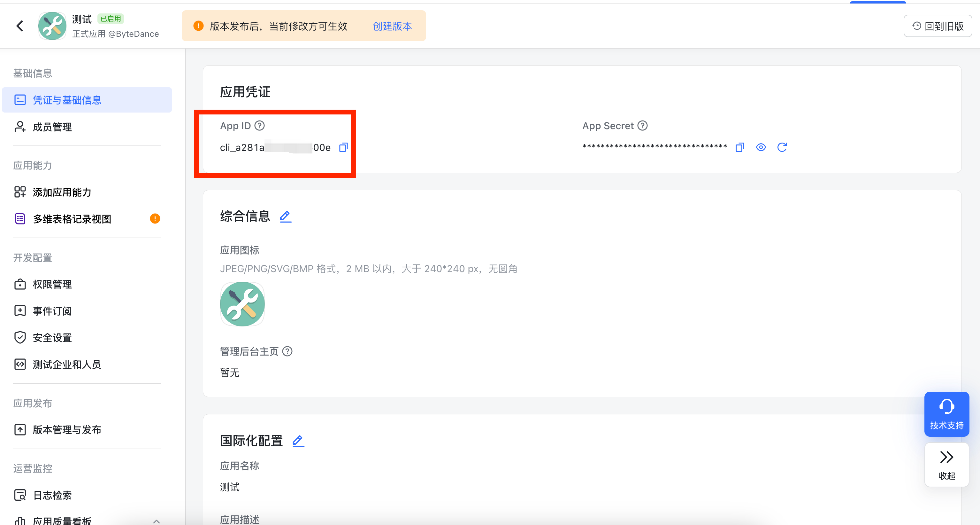
Task: Click the 创建版本 link
Action: [392, 26]
